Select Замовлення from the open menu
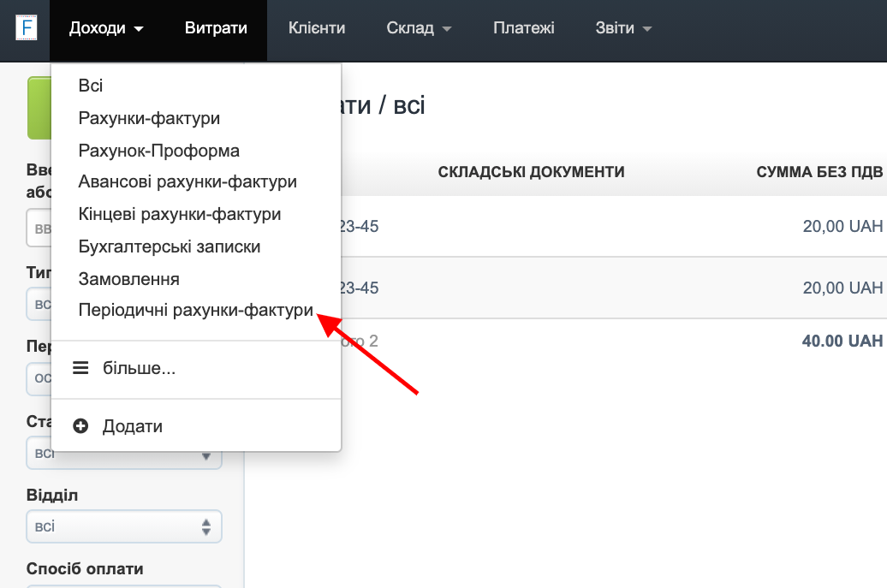Image resolution: width=887 pixels, height=588 pixels. tap(129, 278)
